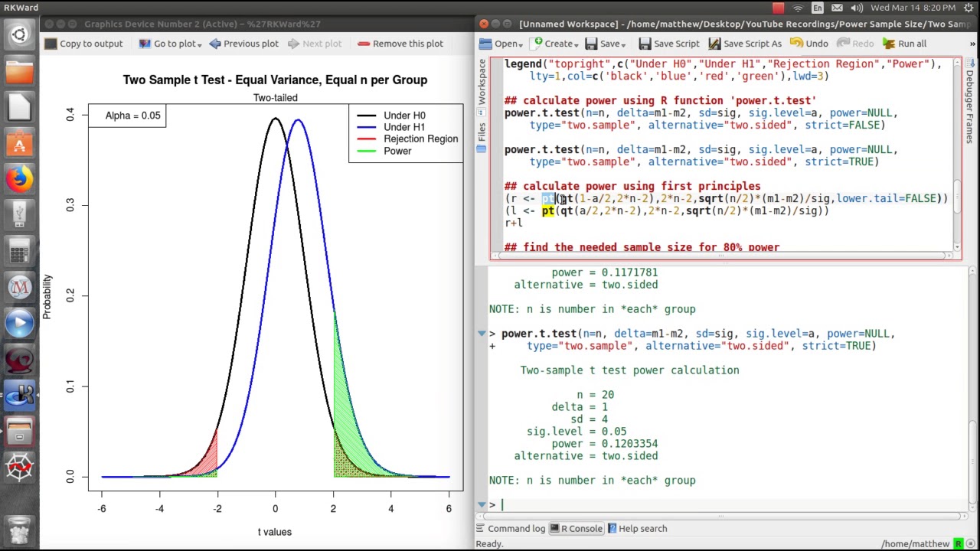Click the /home/matthew working directory label
Viewport: 980px width, 551px height.
[x=915, y=543]
